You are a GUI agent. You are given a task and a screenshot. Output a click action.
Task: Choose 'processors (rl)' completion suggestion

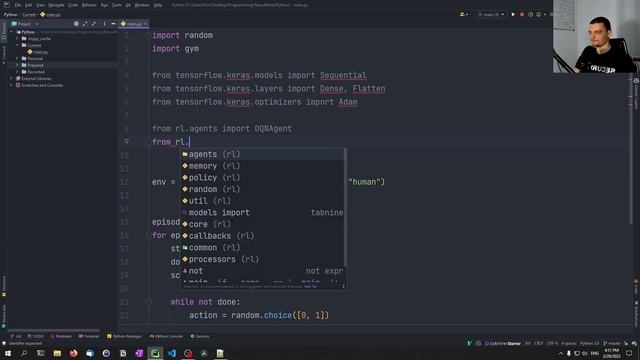pyautogui.click(x=262, y=259)
